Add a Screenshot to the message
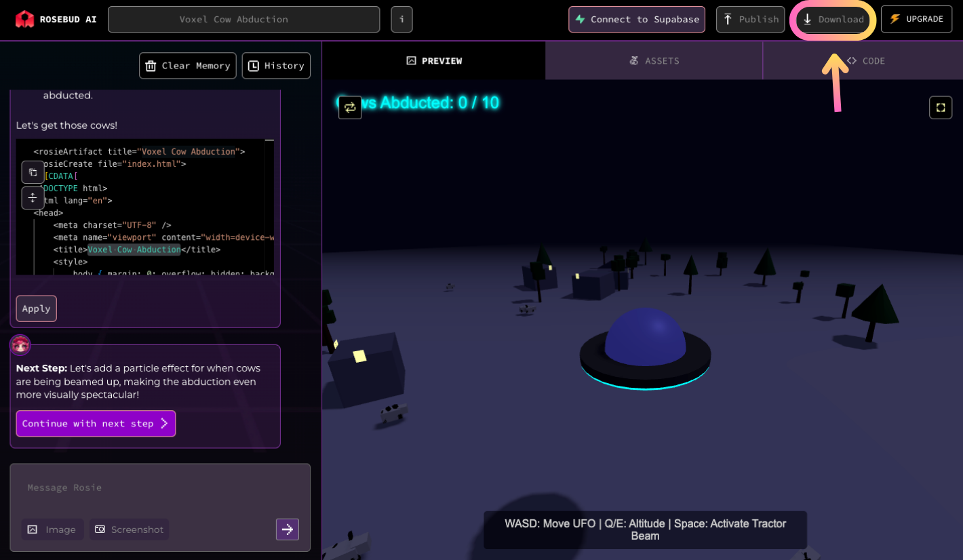Viewport: 963px width, 560px height. point(129,529)
